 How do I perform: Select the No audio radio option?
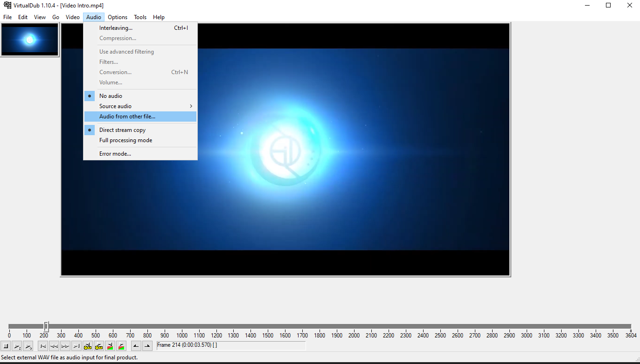click(x=111, y=96)
